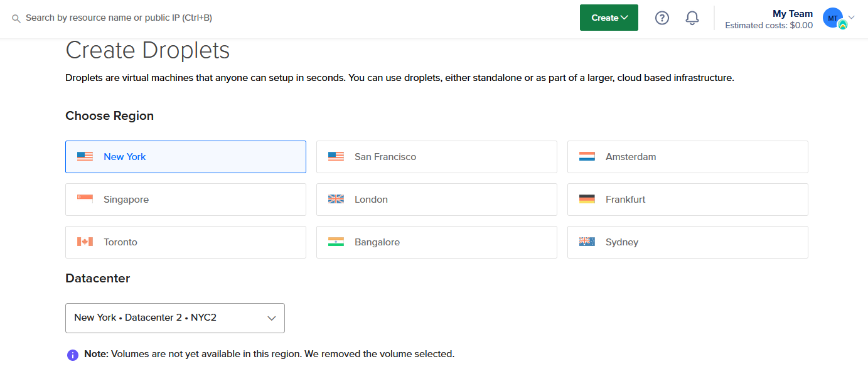
Task: Select the New York region
Action: tap(186, 157)
